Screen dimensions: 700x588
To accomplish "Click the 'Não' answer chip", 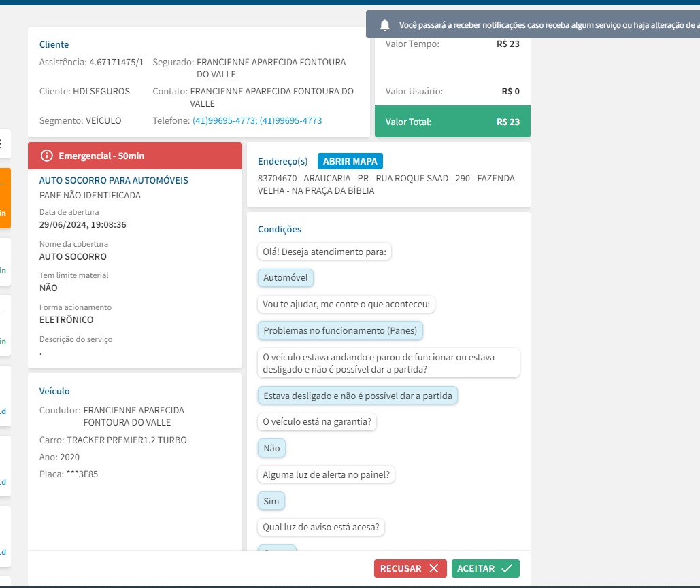I will pos(271,449).
